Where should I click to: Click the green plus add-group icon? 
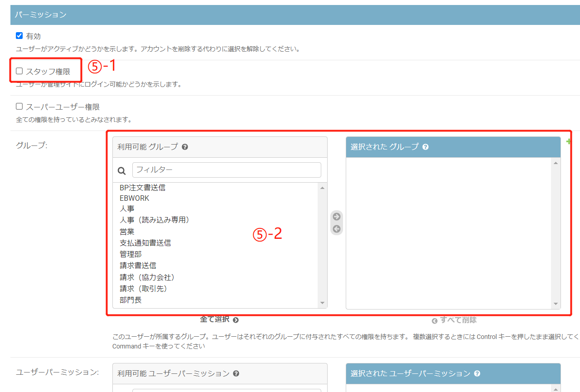point(568,142)
